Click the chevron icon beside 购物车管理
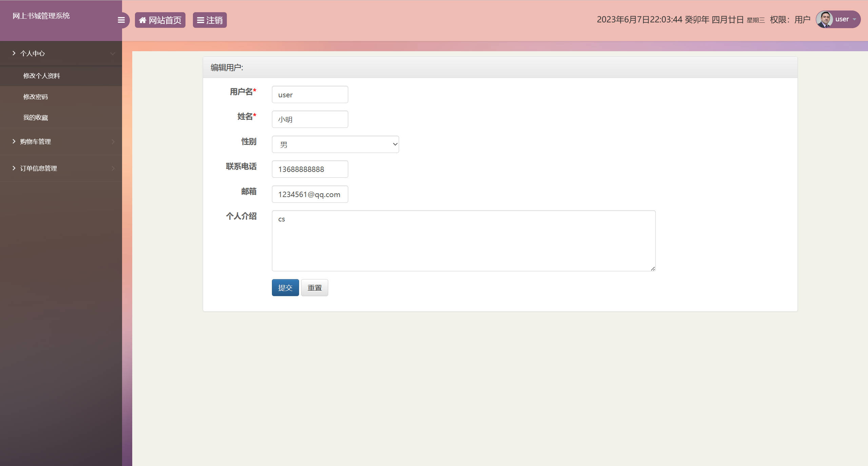The image size is (868, 466). (x=113, y=141)
